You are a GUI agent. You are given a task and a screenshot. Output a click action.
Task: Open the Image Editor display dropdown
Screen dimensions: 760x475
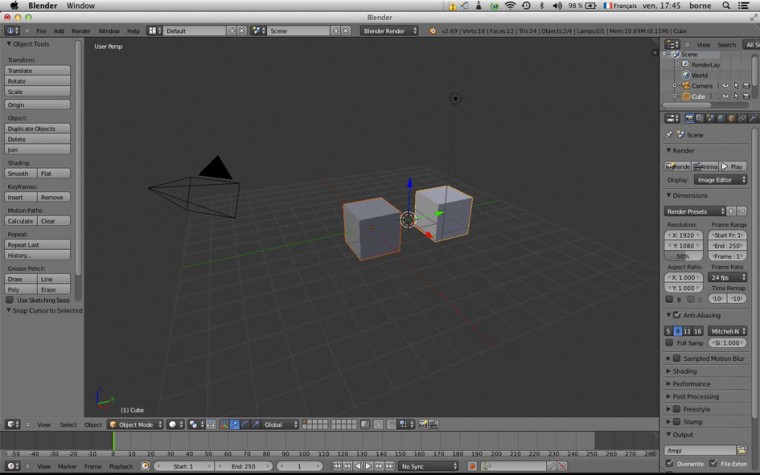pyautogui.click(x=720, y=180)
